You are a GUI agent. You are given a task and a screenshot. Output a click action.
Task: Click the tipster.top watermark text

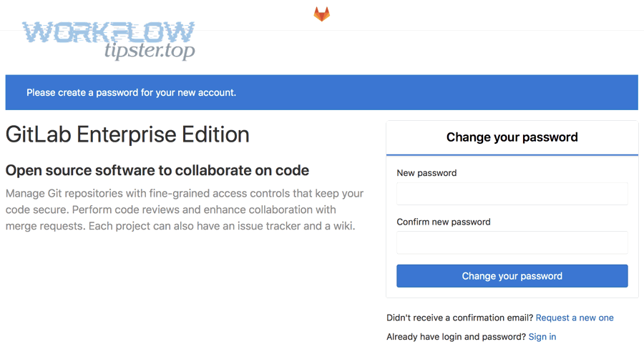pyautogui.click(x=149, y=51)
